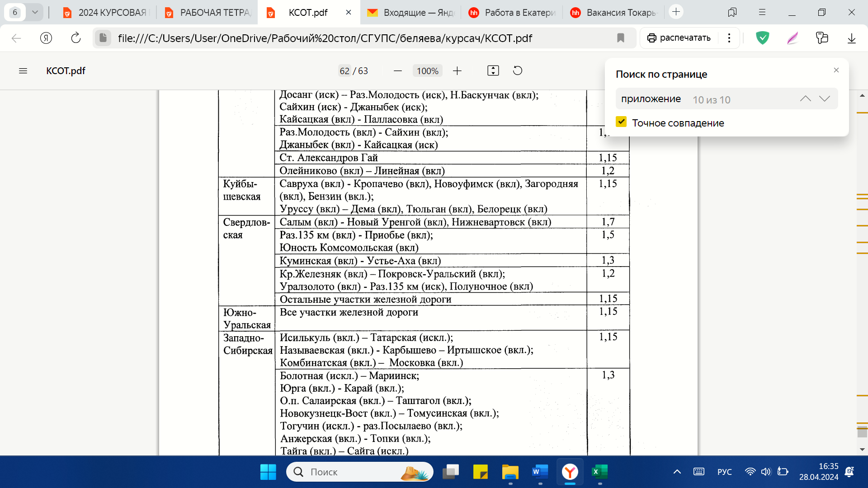This screenshot has width=868, height=488.
Task: Toggle the Точное совпадение checkbox
Action: tap(621, 122)
